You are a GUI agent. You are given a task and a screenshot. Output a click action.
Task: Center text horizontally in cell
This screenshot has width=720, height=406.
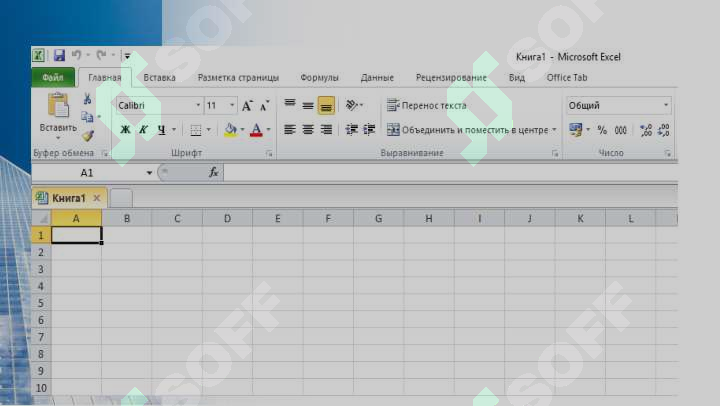point(308,130)
